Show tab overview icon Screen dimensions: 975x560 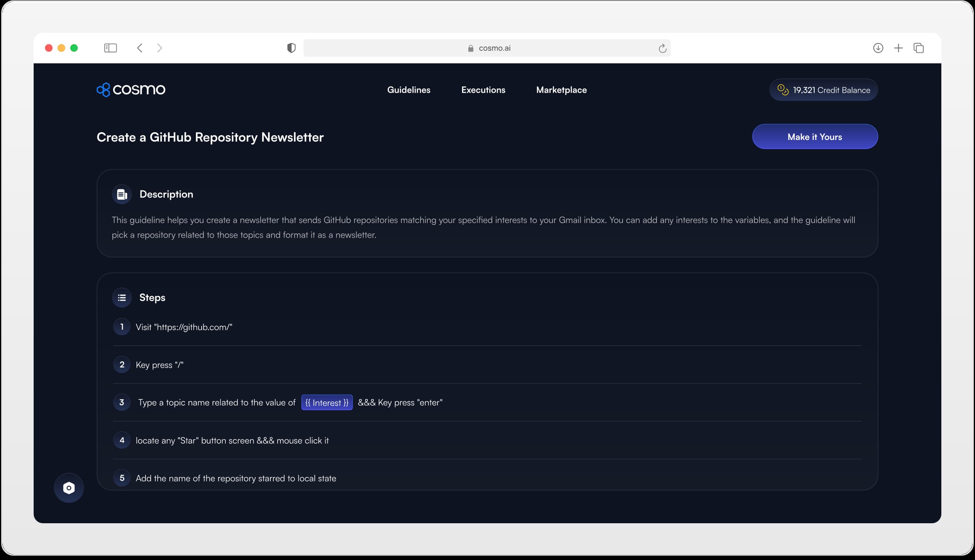click(919, 48)
